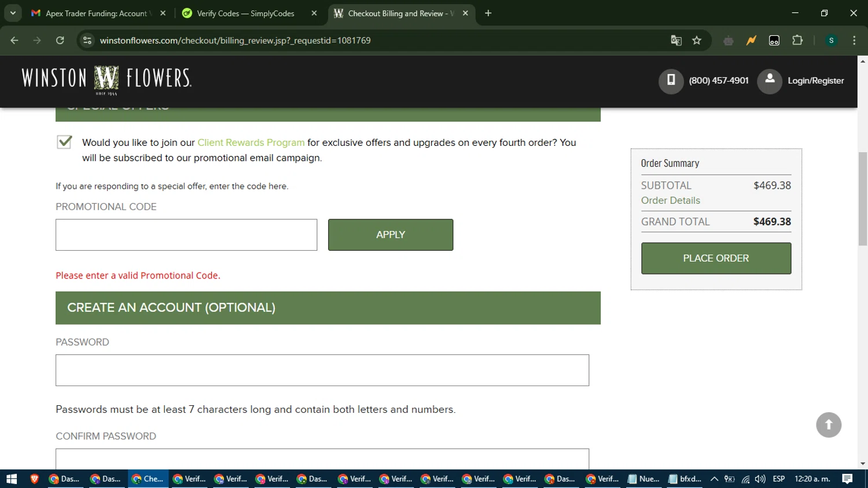This screenshot has height=488, width=868.
Task: Click the phone icon in the header
Action: point(671,81)
